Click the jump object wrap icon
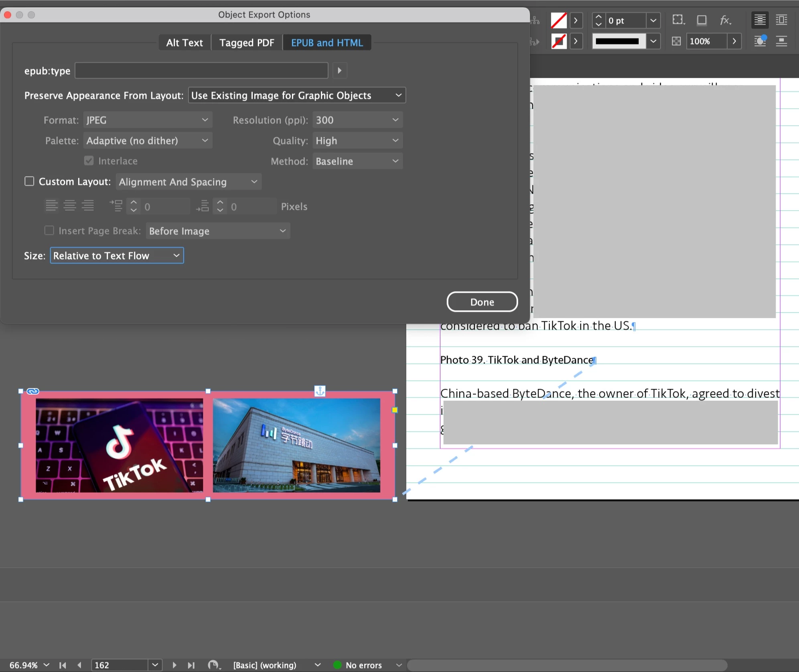The width and height of the screenshot is (799, 672). tap(781, 41)
